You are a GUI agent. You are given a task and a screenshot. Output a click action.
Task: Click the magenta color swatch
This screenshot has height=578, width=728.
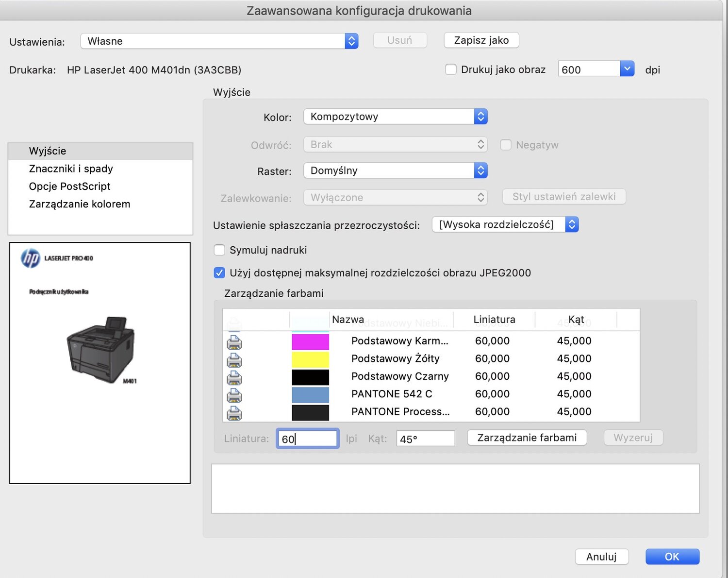pos(310,341)
